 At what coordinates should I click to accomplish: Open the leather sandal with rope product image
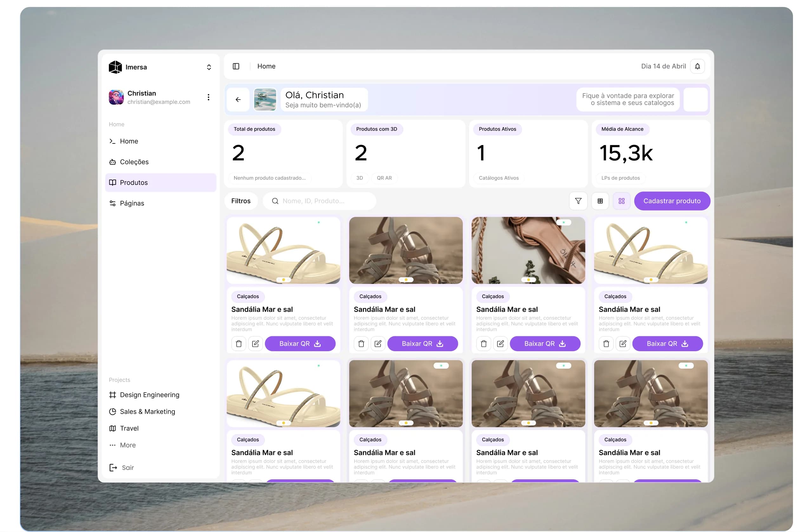tap(528, 250)
